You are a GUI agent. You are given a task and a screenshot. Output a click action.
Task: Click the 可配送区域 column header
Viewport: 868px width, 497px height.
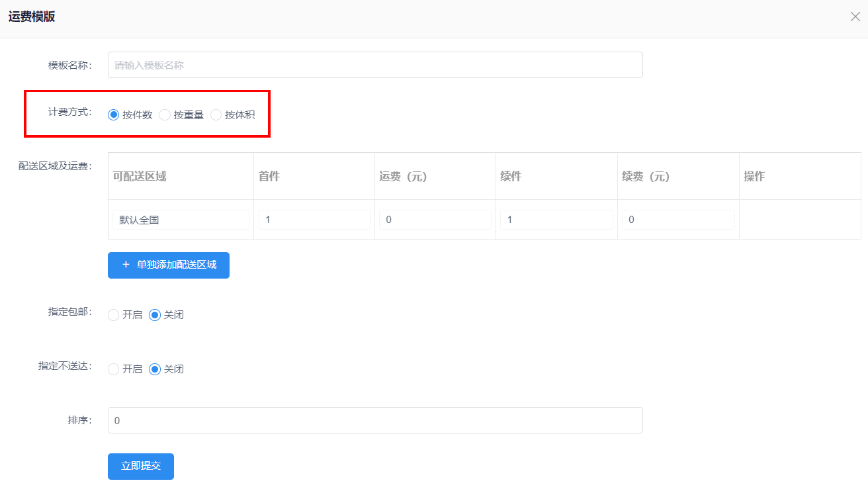pyautogui.click(x=140, y=176)
